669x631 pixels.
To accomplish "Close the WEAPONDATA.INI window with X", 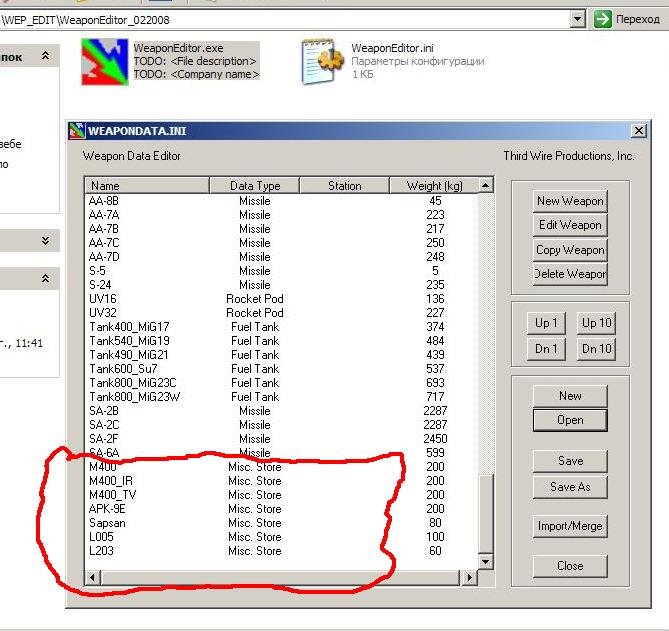I will (x=639, y=131).
